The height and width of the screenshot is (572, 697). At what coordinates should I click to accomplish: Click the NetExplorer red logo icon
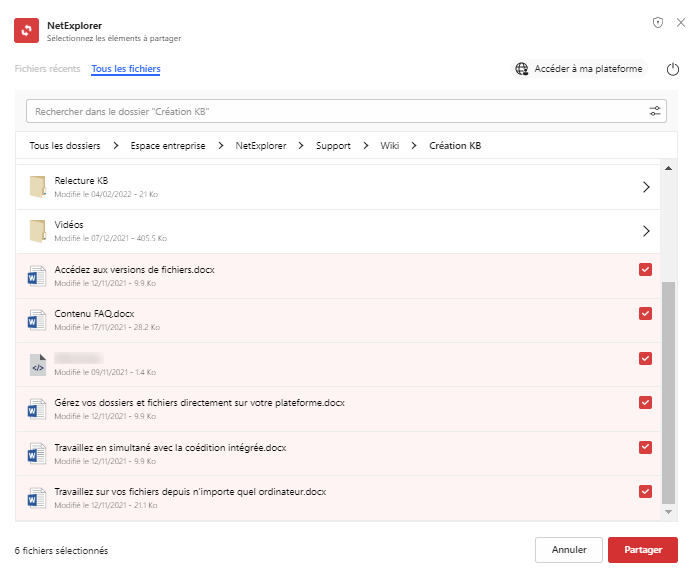point(27,30)
